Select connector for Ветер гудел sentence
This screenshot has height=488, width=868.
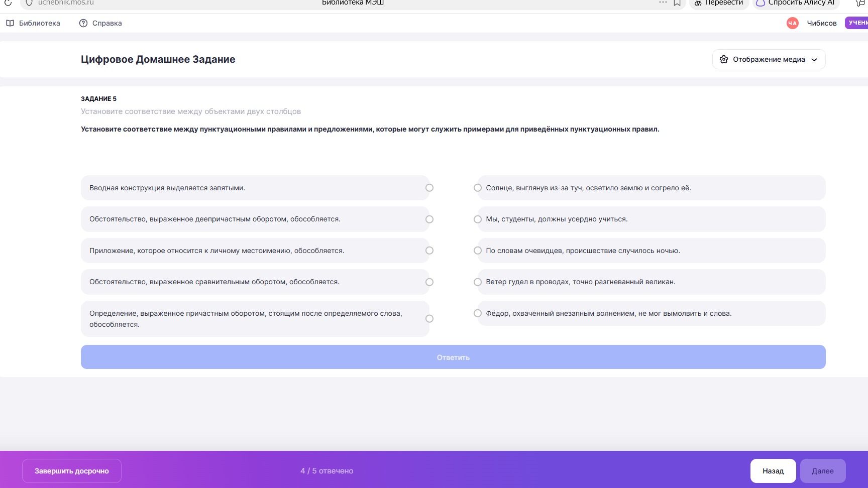[x=478, y=282]
